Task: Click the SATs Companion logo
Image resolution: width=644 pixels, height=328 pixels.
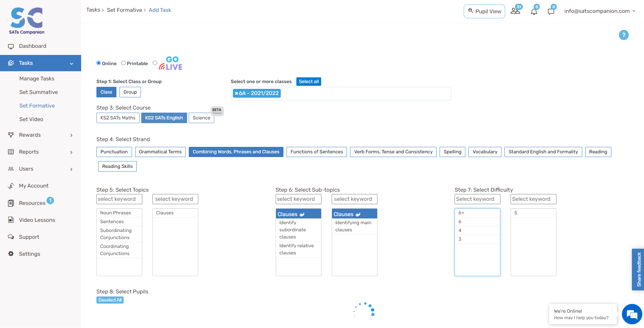Action: tap(27, 21)
